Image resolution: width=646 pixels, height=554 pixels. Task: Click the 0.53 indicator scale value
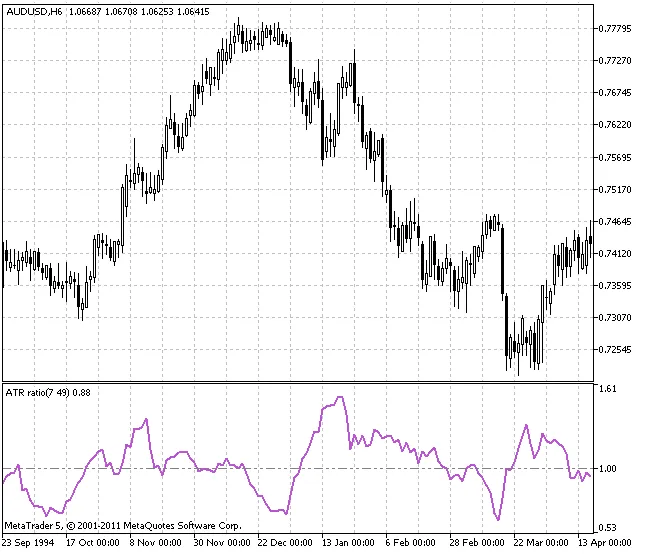pos(608,528)
